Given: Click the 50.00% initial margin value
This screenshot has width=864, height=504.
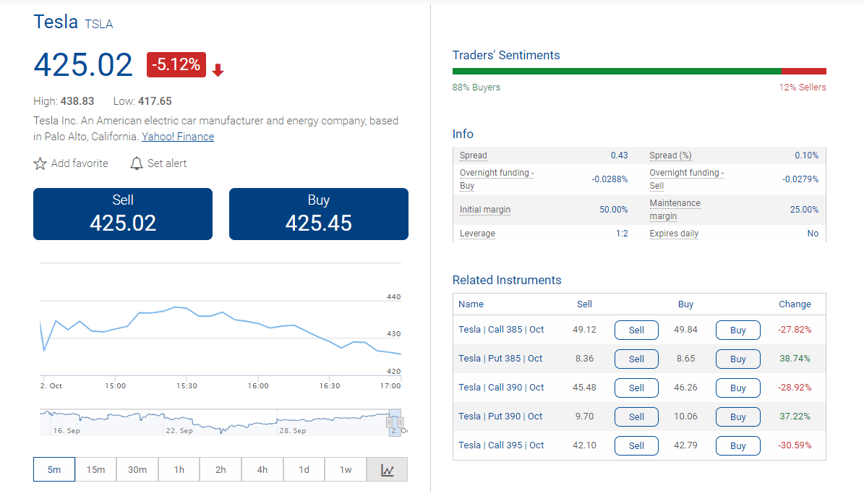Looking at the screenshot, I should point(613,209).
